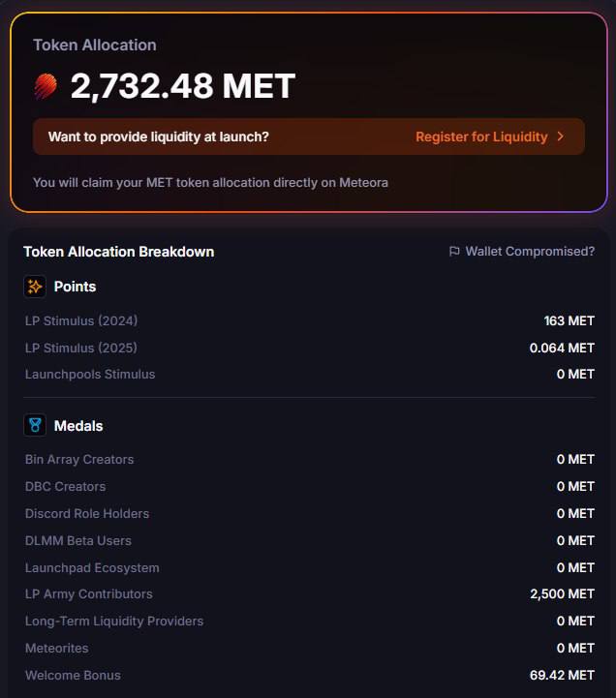This screenshot has height=698, width=616.
Task: Click the chevron after Register for Liquidity
Action: 561,137
